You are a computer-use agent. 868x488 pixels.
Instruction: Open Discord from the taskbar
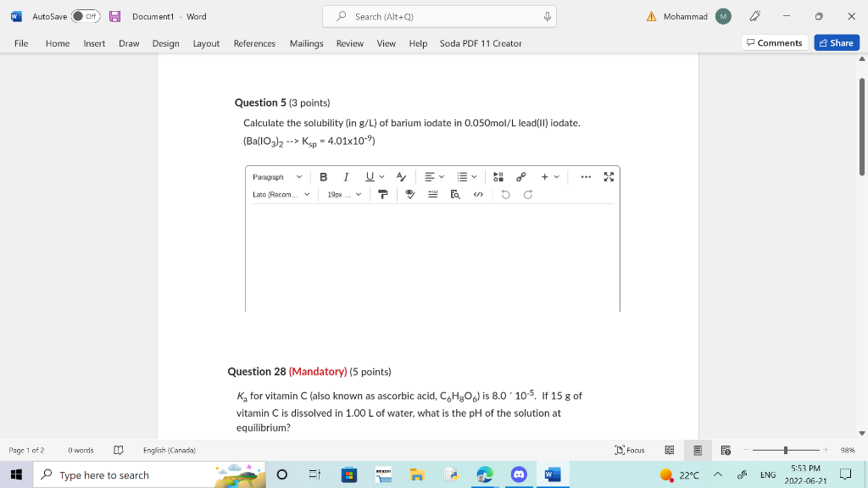coord(519,474)
